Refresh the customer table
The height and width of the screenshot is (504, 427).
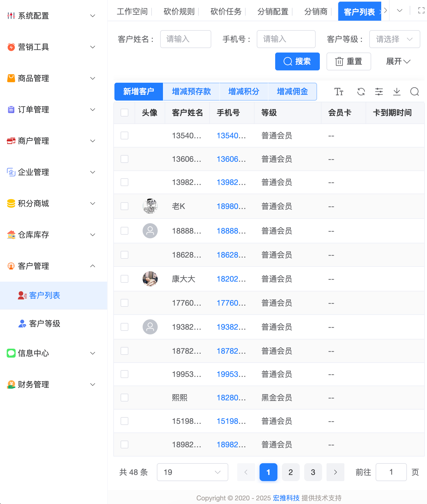click(x=361, y=92)
